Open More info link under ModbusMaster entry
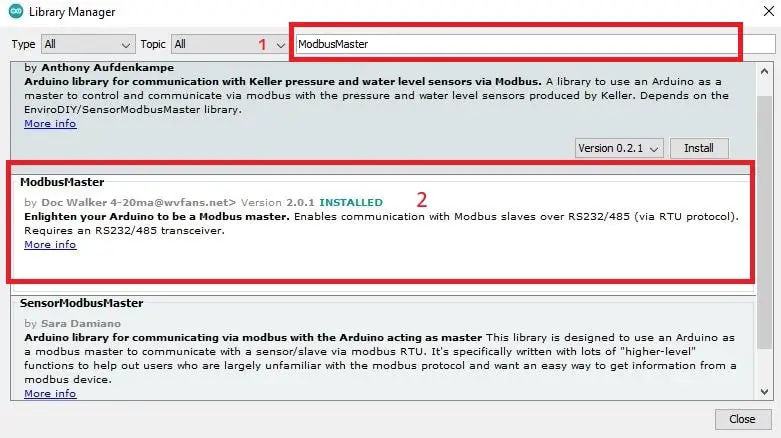The width and height of the screenshot is (781, 438). coord(50,245)
